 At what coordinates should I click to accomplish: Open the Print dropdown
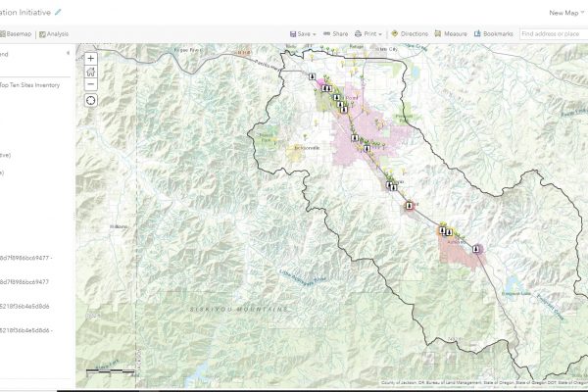(x=368, y=33)
